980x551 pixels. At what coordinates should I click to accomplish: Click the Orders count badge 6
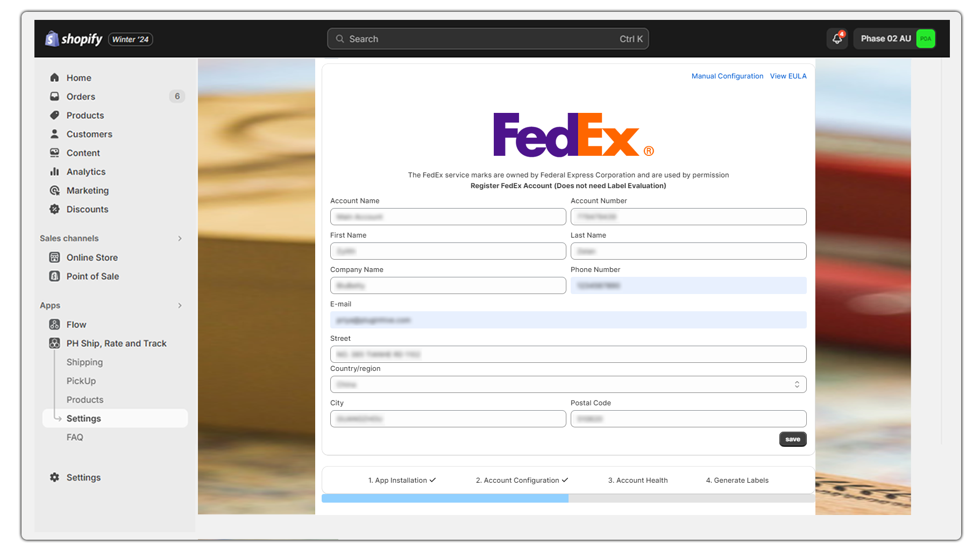coord(177,96)
